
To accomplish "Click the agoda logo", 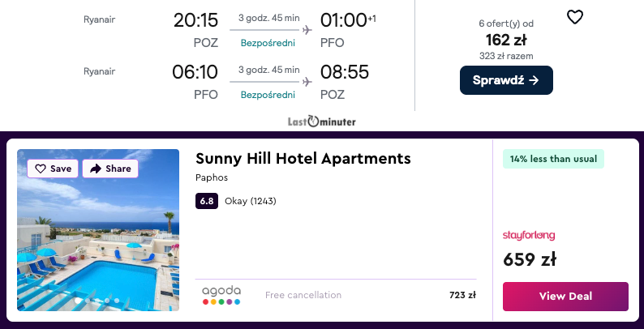I will [221, 294].
